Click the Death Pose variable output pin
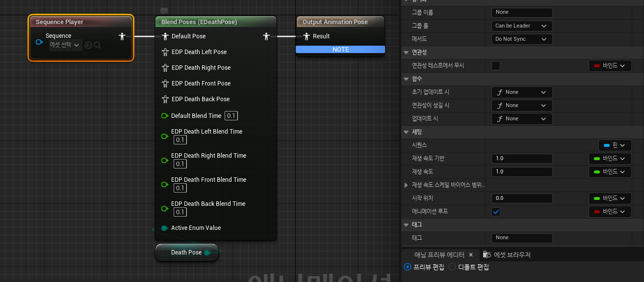Viewport: 644px width, 282px height. tap(207, 253)
